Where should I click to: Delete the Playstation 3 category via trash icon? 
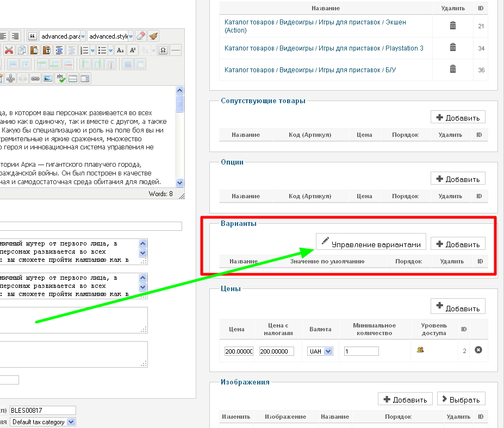point(452,47)
